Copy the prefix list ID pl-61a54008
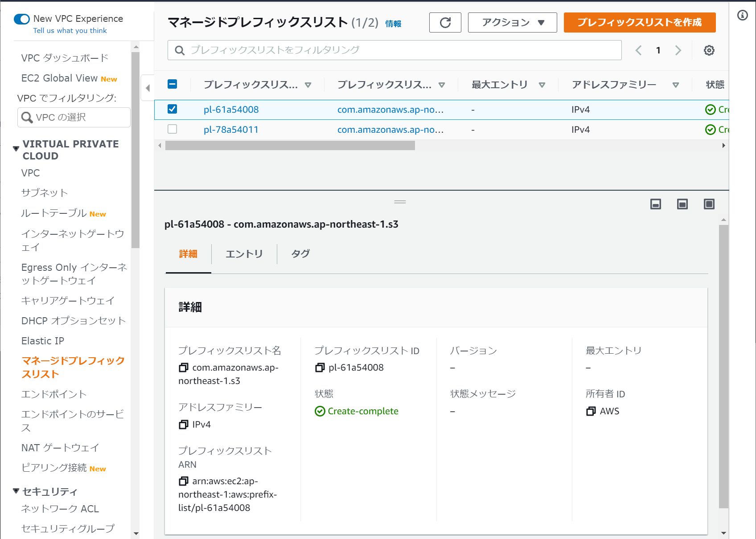 [x=320, y=367]
